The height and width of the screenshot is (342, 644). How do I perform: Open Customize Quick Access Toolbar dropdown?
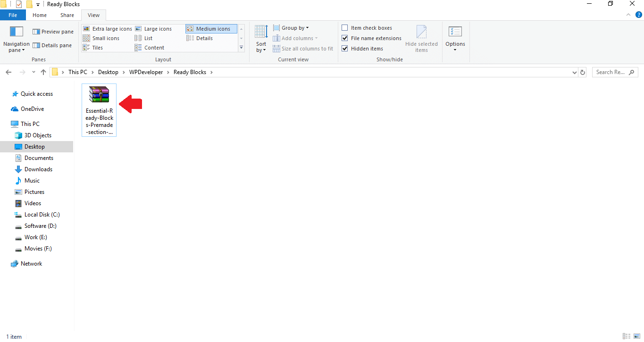click(x=38, y=4)
